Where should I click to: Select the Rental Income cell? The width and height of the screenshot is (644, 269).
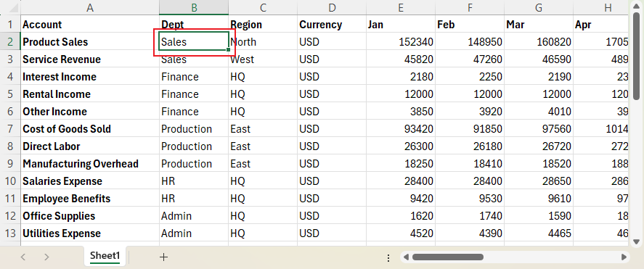90,94
